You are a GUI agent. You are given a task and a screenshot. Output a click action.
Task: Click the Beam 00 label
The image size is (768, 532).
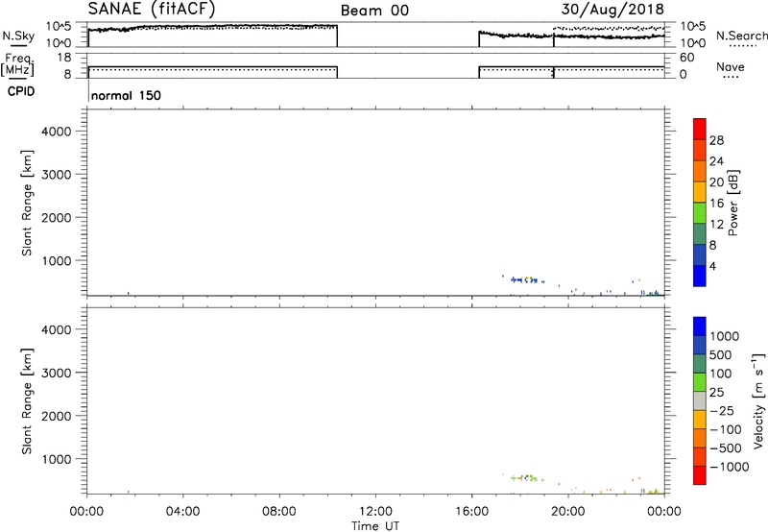click(374, 11)
